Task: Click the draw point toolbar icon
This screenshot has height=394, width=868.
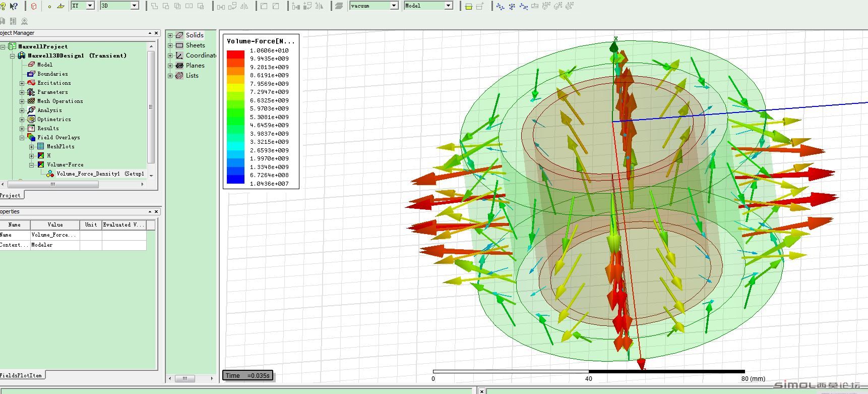Action: 49,6
